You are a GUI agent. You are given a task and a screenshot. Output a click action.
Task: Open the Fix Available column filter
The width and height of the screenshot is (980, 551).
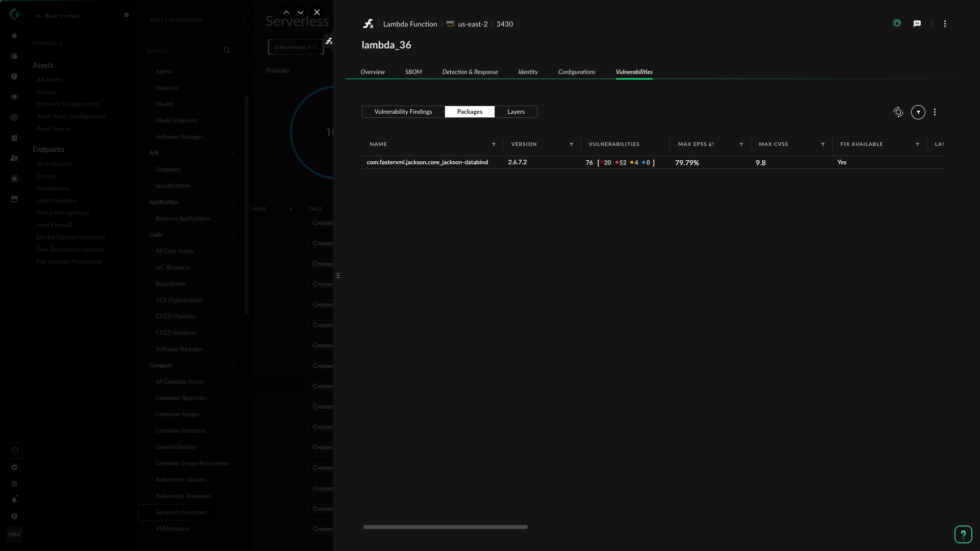tap(917, 144)
